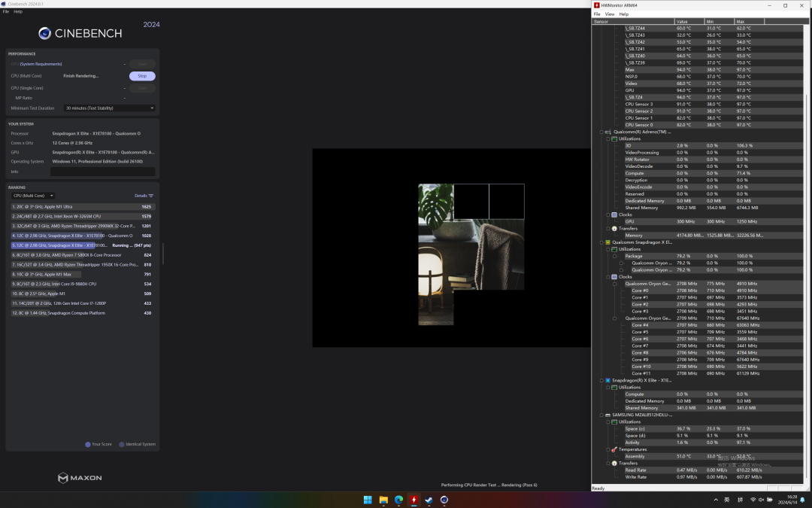The width and height of the screenshot is (812, 508).
Task: Click the Start button for CPU (Single Core)
Action: coord(142,88)
